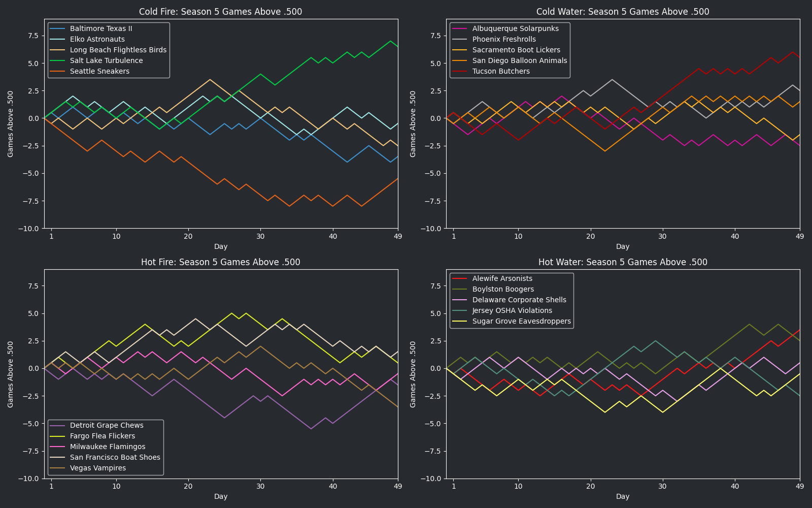
Task: Click the Albuquerque Solarpunks legend label
Action: pos(515,28)
